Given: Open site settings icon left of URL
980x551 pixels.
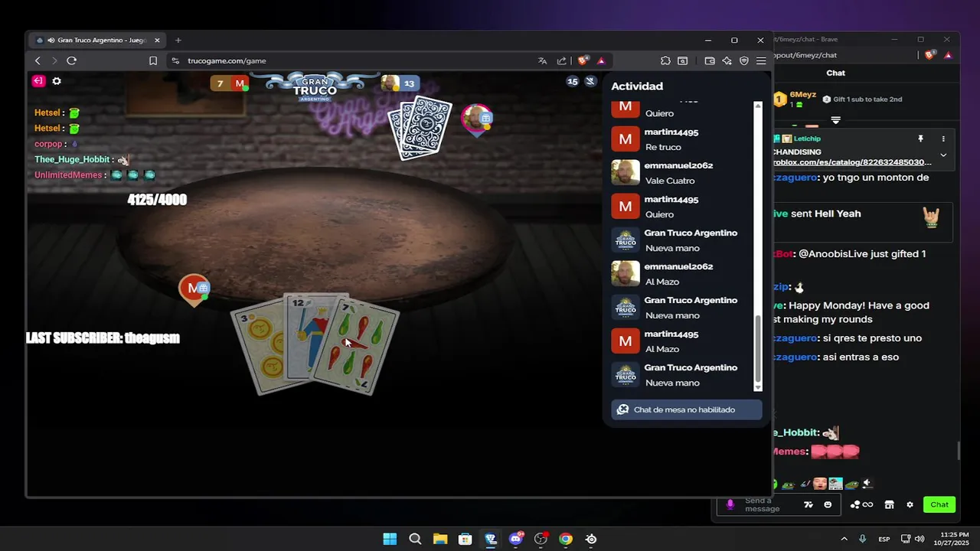Looking at the screenshot, I should point(175,60).
